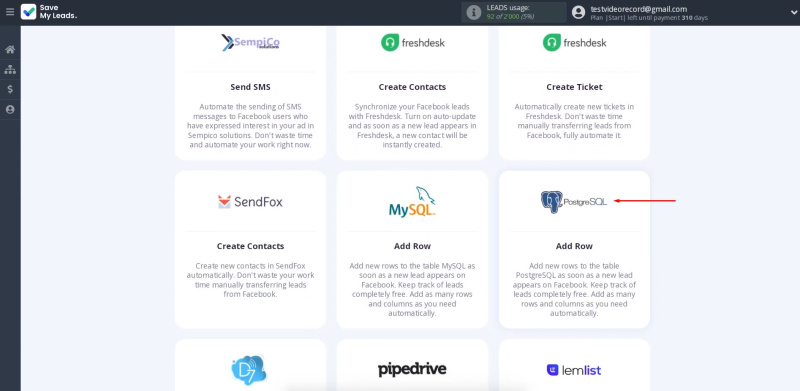The image size is (800, 391).
Task: Open the profile user icon in sidebar
Action: click(x=10, y=109)
